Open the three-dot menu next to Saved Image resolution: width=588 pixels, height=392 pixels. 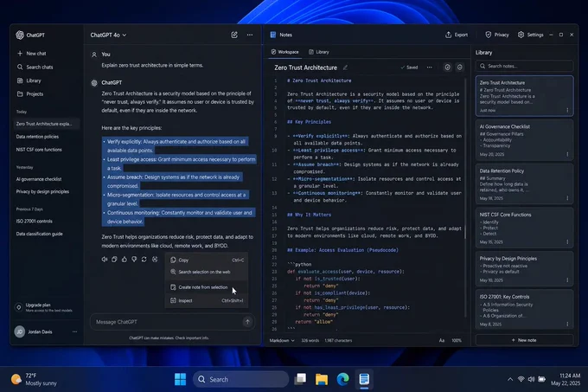pos(430,67)
